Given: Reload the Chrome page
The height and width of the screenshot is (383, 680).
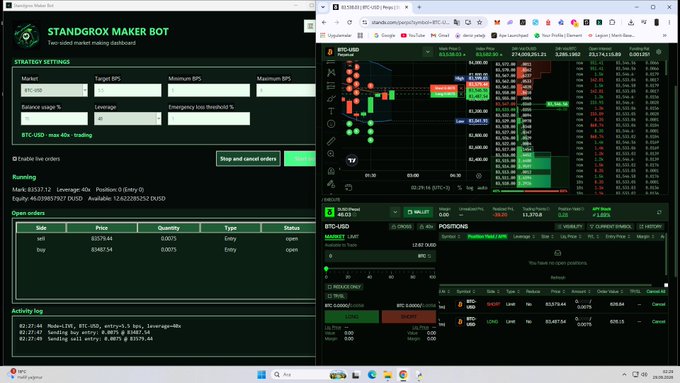Looking at the screenshot, I should click(350, 22).
